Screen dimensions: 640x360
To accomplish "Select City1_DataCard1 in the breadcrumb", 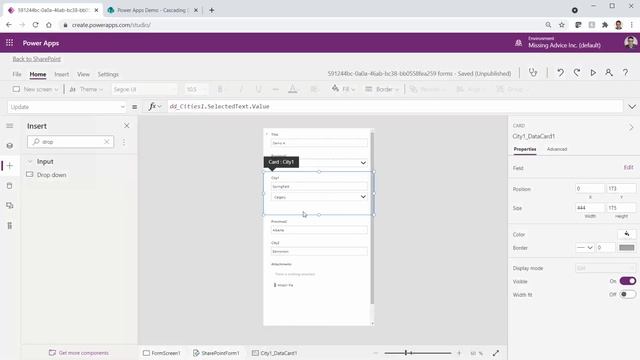I will tap(275, 353).
